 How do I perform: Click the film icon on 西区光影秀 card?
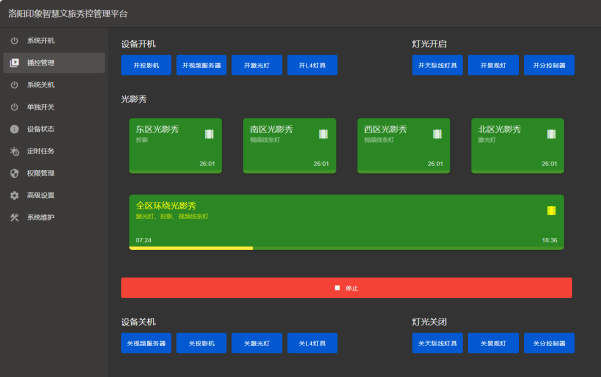click(437, 134)
